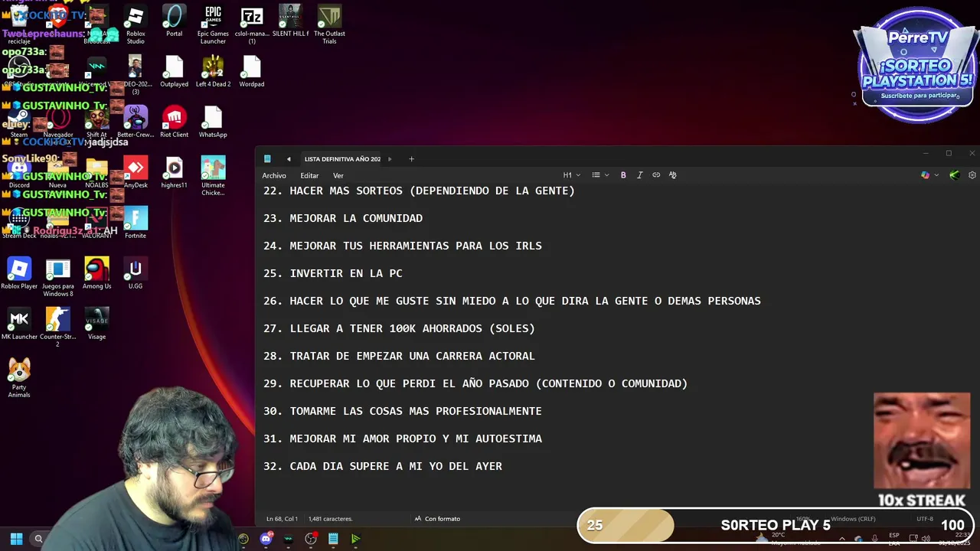Image resolution: width=980 pixels, height=551 pixels.
Task: Open WhatsApp desktop icon
Action: pos(213,122)
